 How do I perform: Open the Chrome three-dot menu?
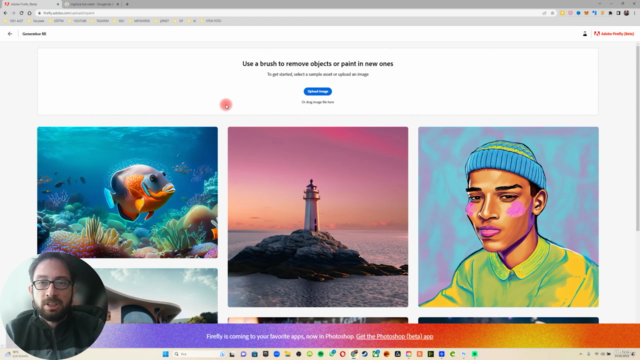point(634,13)
